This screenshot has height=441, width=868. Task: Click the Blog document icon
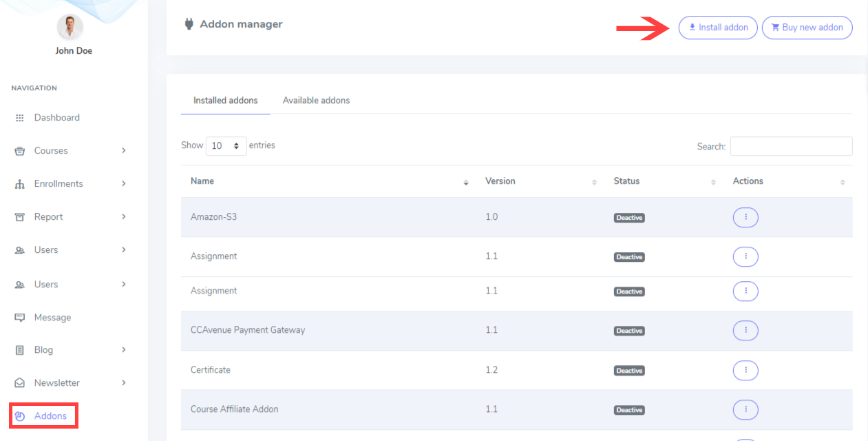20,350
